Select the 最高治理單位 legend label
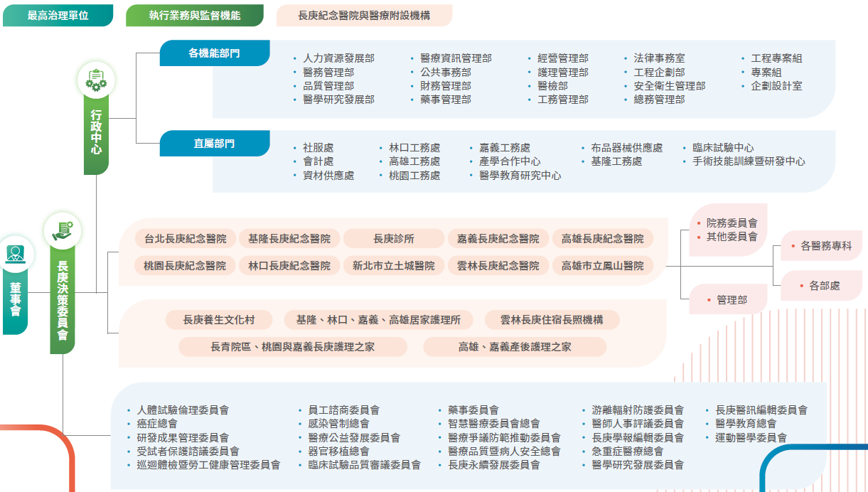Viewport: 868px width, 492px height. click(58, 16)
